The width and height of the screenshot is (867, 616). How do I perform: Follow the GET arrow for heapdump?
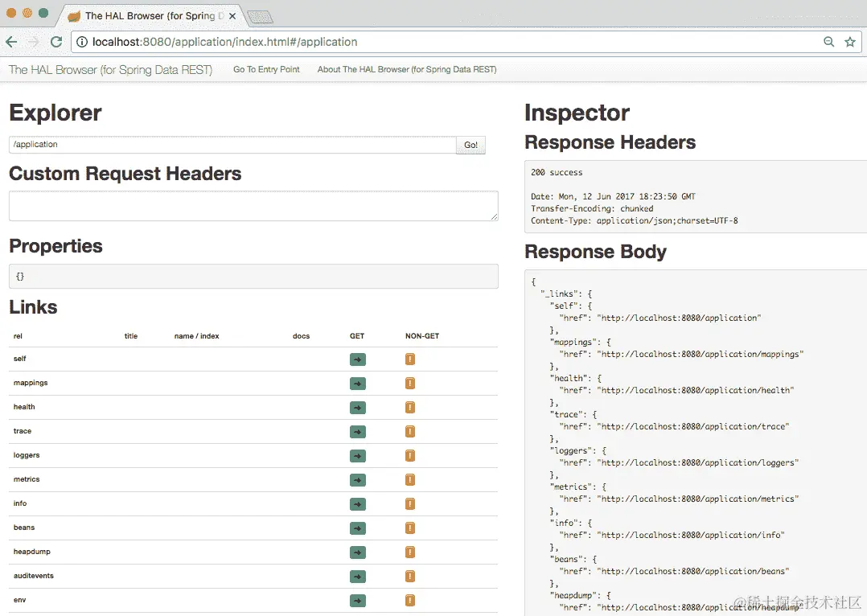click(358, 552)
